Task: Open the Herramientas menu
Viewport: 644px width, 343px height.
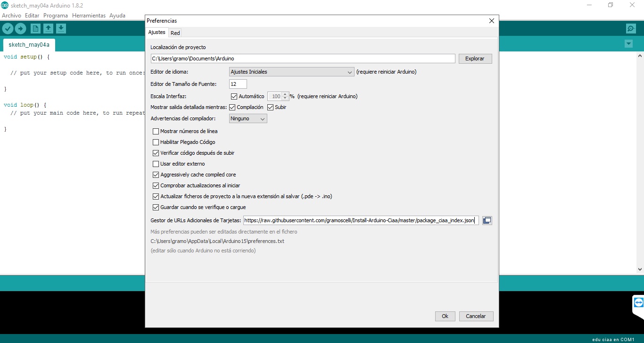Action: [89, 16]
